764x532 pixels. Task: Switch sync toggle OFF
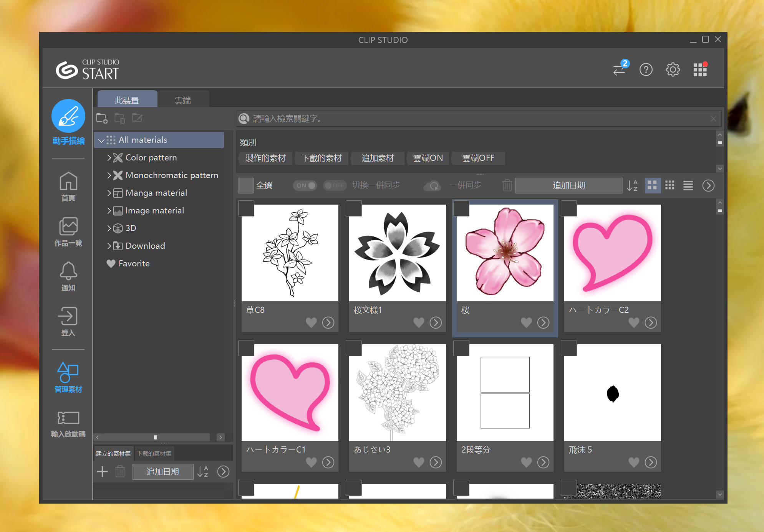[x=335, y=185]
